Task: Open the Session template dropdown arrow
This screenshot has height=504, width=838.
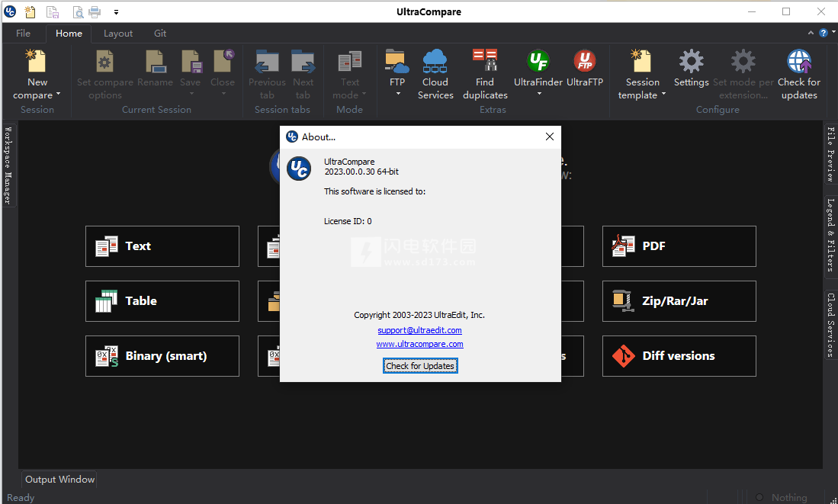Action: [x=664, y=94]
